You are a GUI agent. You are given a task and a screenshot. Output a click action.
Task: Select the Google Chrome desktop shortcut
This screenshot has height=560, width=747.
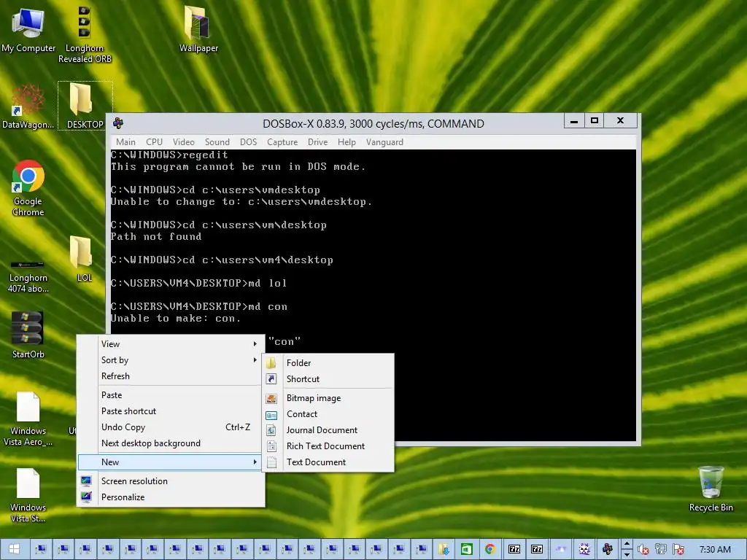[28, 189]
